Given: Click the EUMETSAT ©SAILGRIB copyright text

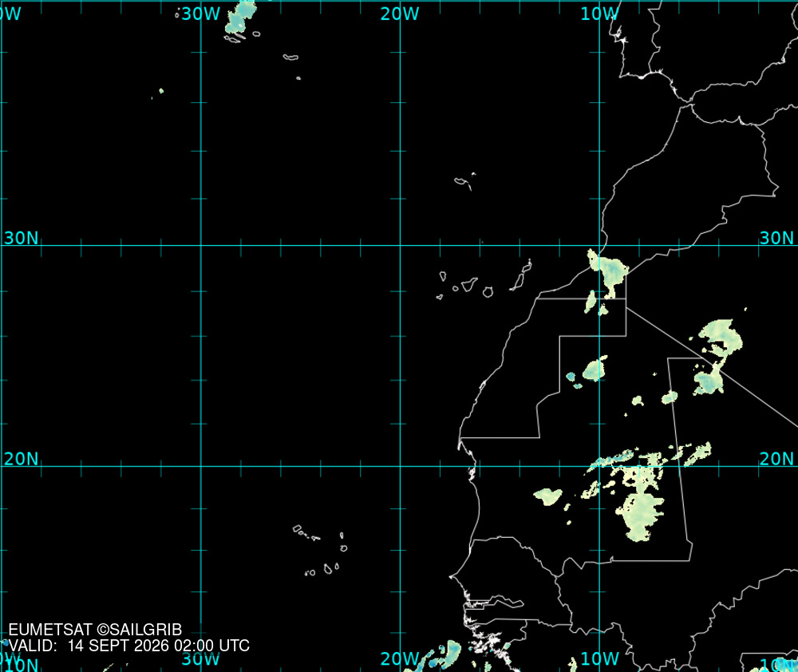Looking at the screenshot, I should coord(95,630).
